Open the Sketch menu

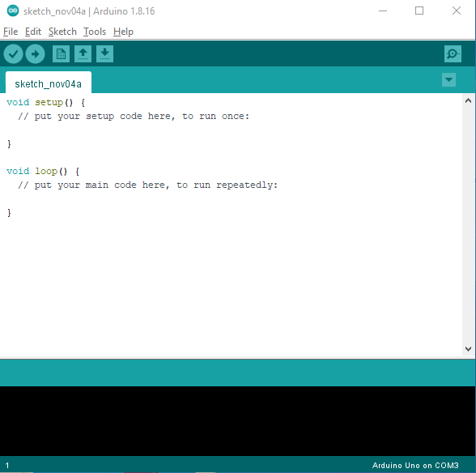tap(62, 32)
